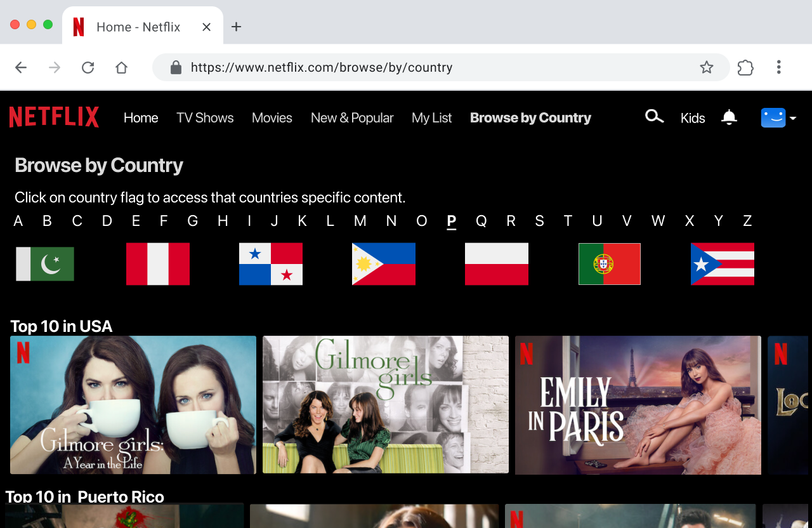Open a new browser tab

tap(236, 27)
